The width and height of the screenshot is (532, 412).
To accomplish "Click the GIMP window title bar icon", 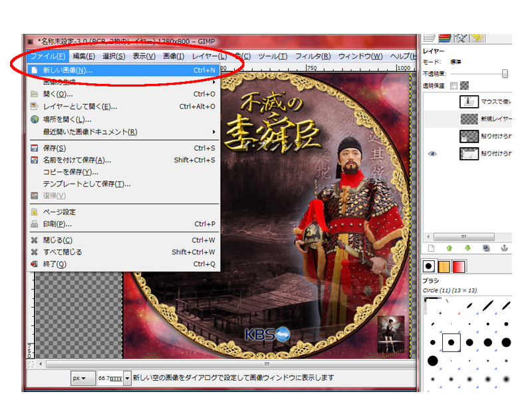I will point(31,41).
